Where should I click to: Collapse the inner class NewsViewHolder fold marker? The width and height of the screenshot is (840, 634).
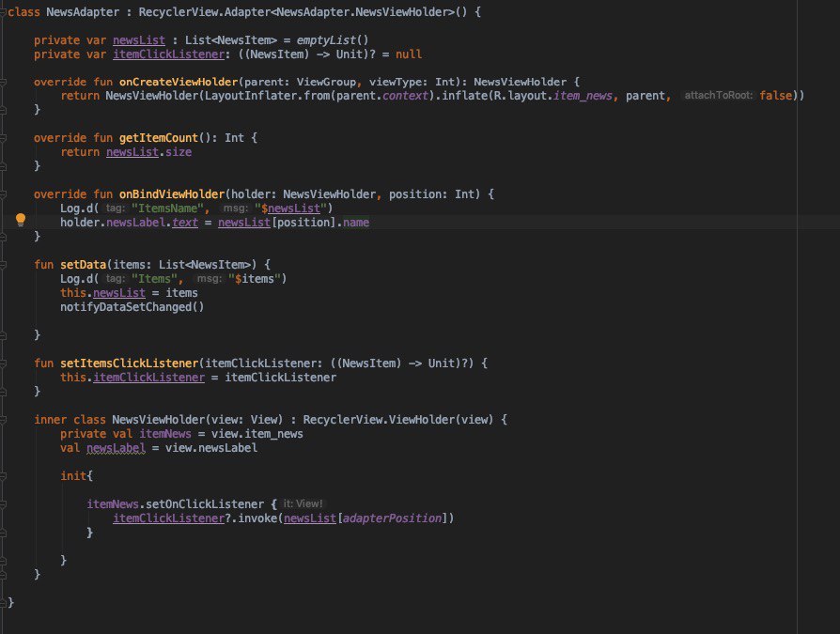(x=3, y=420)
